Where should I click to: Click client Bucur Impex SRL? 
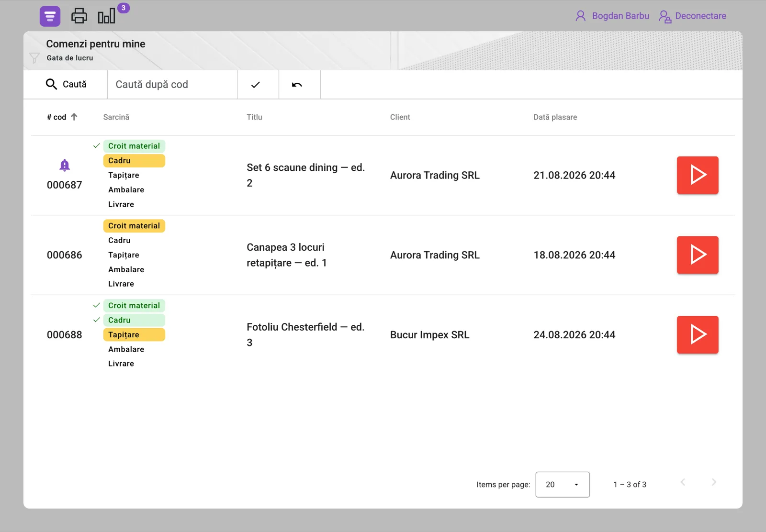(429, 335)
